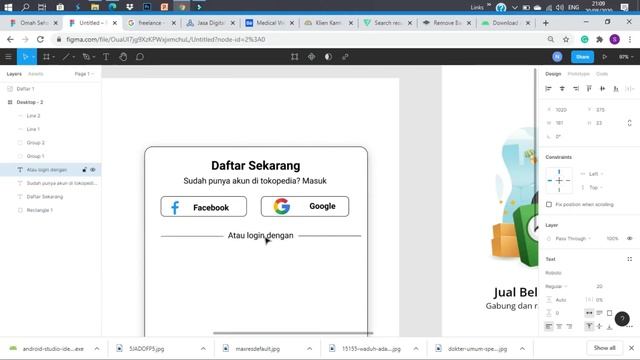640x360 pixels.
Task: Open the Move tool dropdown arrow
Action: click(x=33, y=57)
